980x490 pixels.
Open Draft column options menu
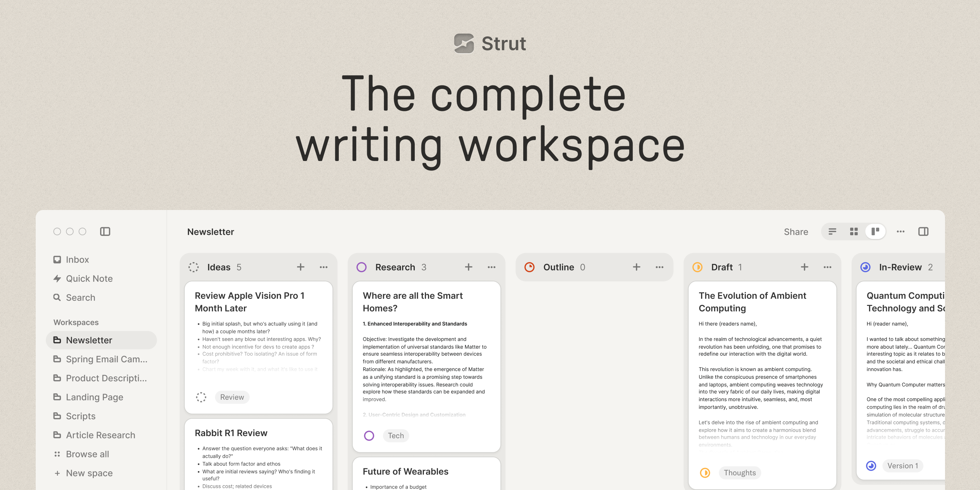point(827,267)
